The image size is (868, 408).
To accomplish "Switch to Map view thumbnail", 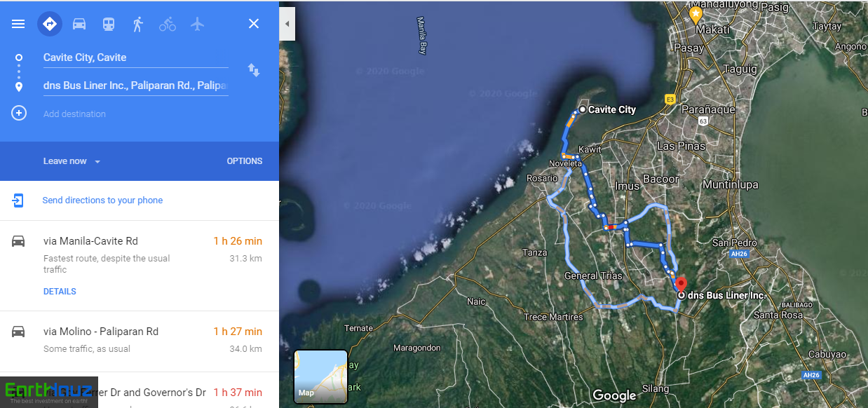I will point(320,376).
